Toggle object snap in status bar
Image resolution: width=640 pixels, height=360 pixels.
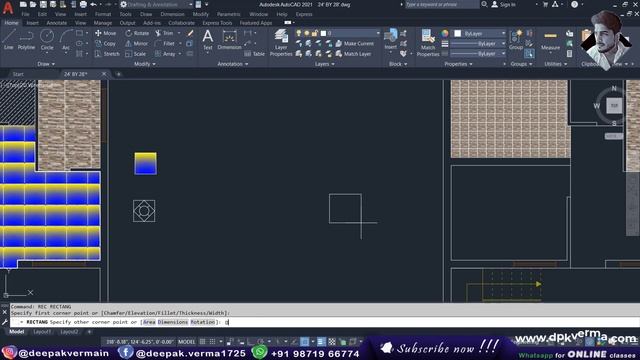pyautogui.click(x=304, y=342)
